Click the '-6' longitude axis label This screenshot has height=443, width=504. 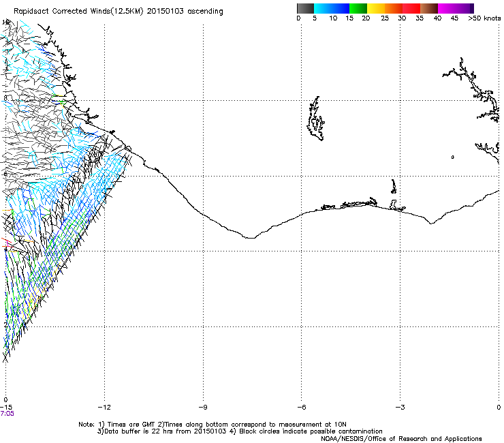[x=302, y=408]
